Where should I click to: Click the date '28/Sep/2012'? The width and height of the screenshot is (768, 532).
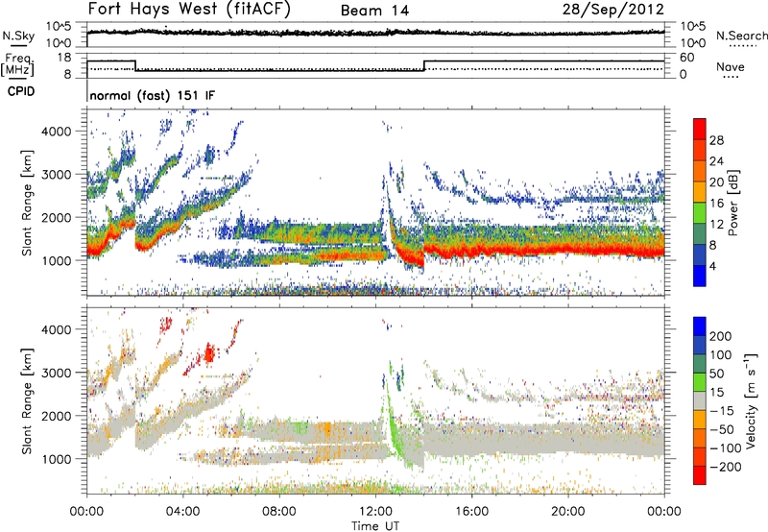[x=612, y=10]
